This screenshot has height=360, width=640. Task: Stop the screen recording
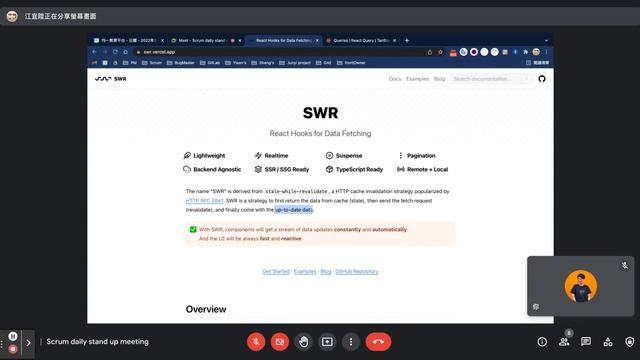[x=13, y=349]
